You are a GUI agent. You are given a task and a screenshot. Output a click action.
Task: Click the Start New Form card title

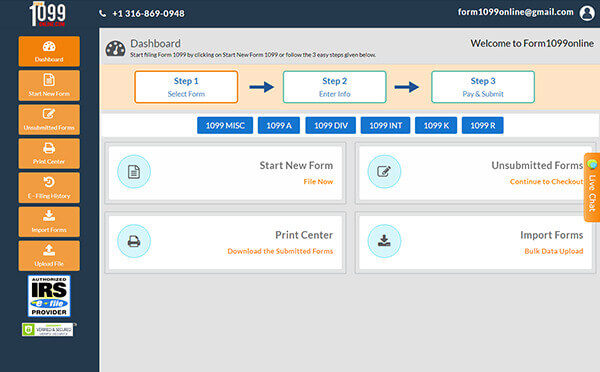[296, 165]
